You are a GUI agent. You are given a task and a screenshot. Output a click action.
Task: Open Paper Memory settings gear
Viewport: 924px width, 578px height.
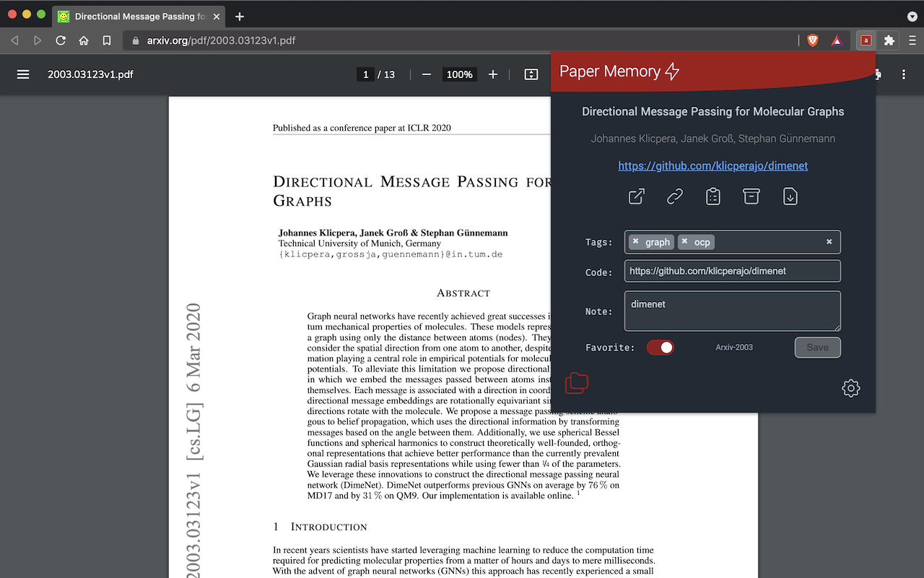point(851,388)
